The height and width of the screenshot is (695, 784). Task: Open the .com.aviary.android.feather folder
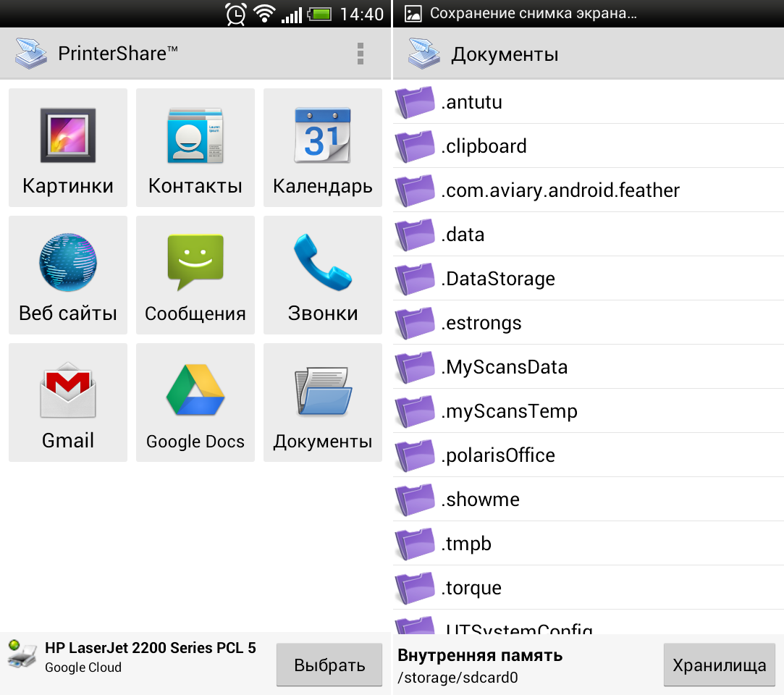click(588, 190)
